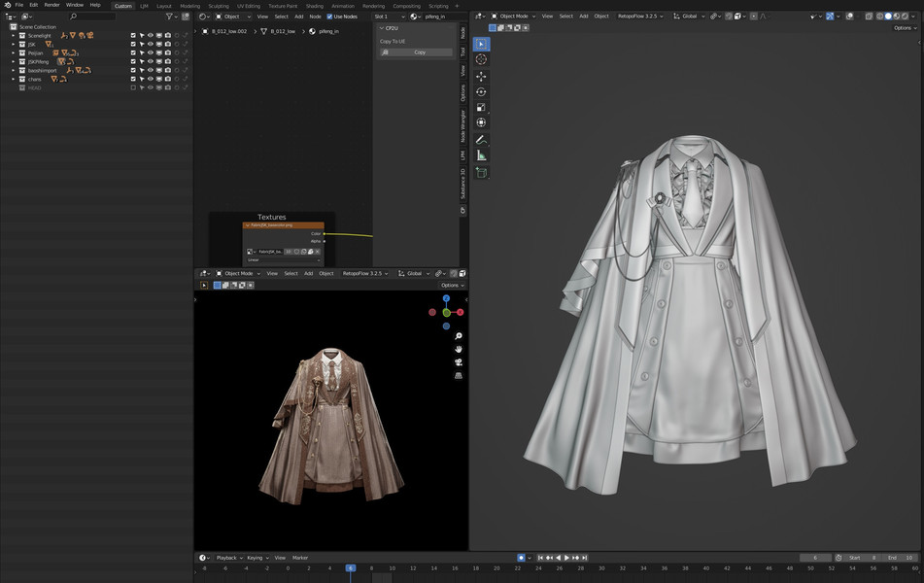Open the Render menu
Image resolution: width=924 pixels, height=583 pixels.
pyautogui.click(x=51, y=5)
